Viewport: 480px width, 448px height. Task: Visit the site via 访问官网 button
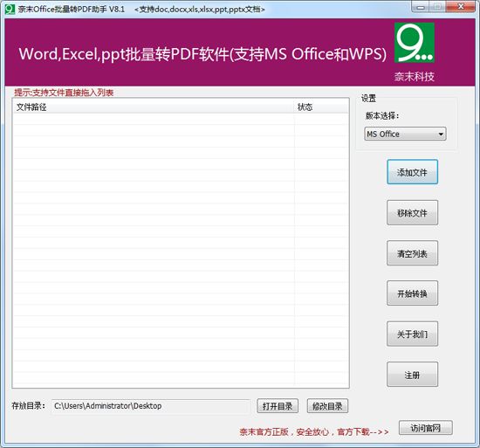(425, 428)
